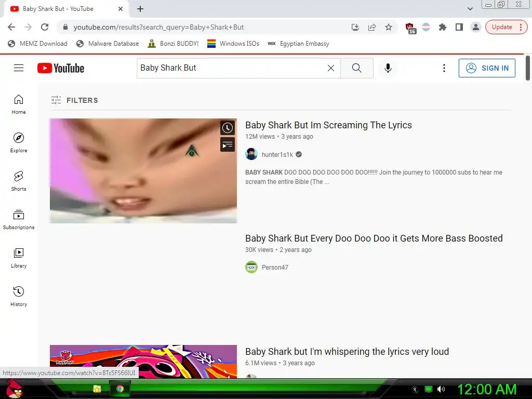Screen dimensions: 532x399
Task: Open MEMZ Download bookmark
Action: tap(37, 44)
